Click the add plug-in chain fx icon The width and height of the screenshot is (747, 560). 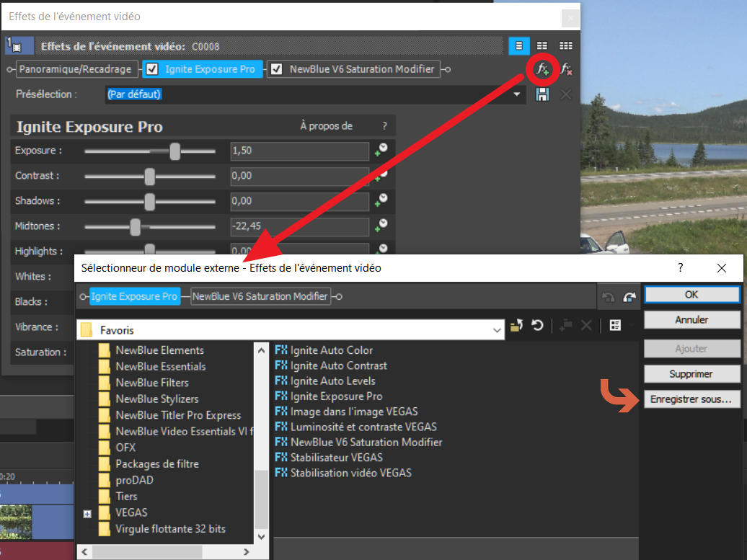[x=542, y=69]
